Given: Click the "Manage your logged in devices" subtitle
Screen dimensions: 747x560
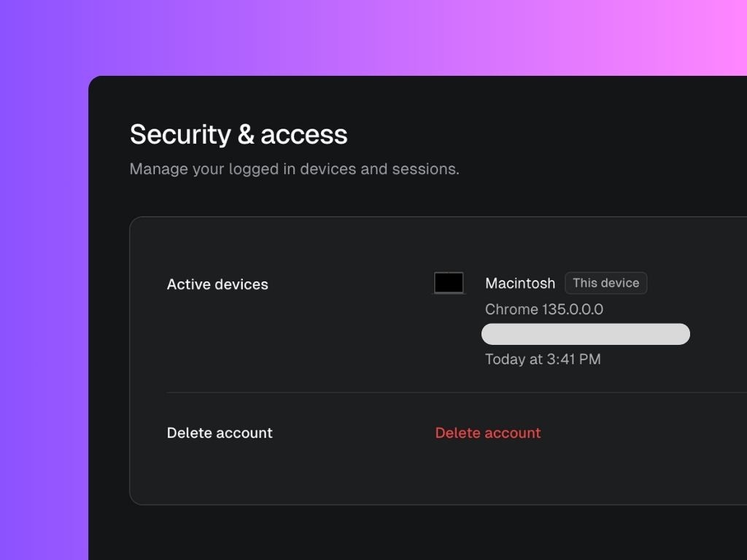Looking at the screenshot, I should click(x=294, y=168).
